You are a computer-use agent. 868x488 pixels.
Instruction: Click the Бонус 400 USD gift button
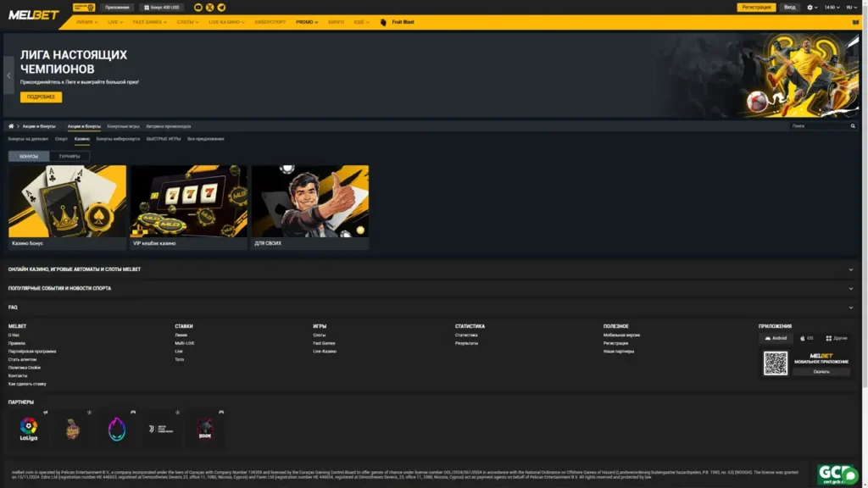162,7
